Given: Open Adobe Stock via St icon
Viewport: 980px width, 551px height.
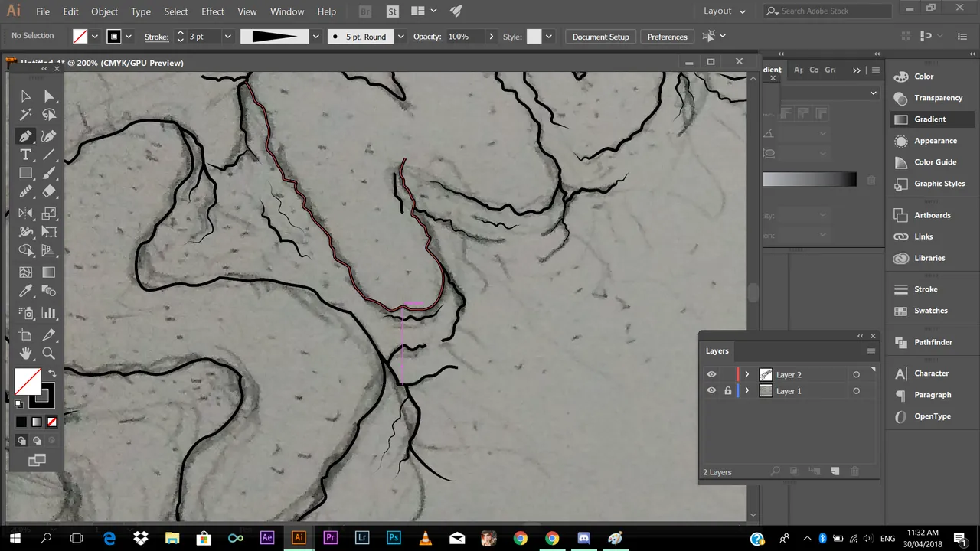Looking at the screenshot, I should tap(393, 11).
